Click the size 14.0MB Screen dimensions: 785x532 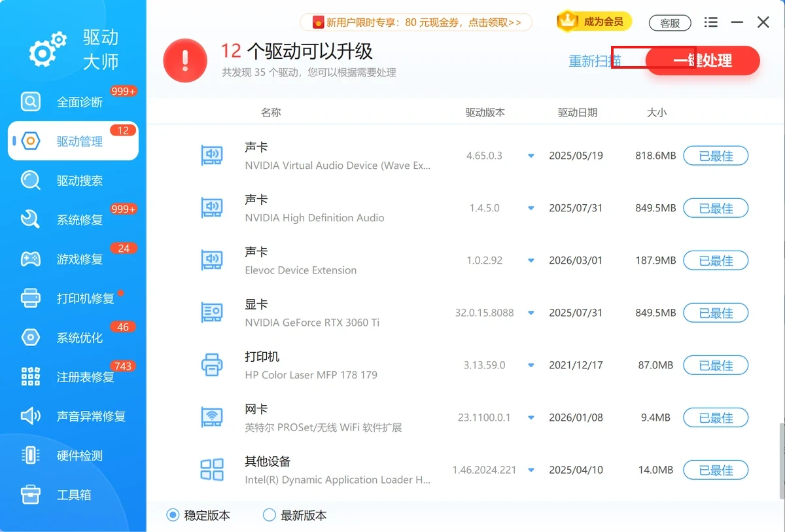tap(655, 470)
